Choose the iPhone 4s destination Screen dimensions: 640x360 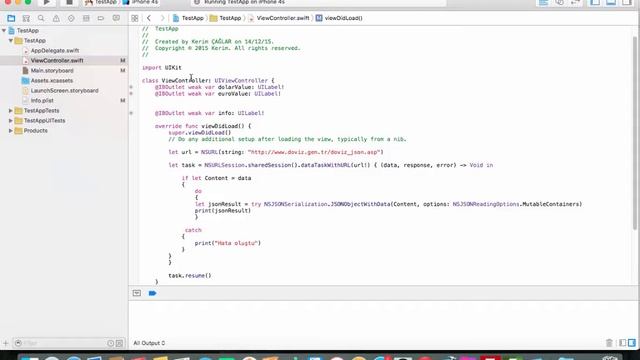141,2
